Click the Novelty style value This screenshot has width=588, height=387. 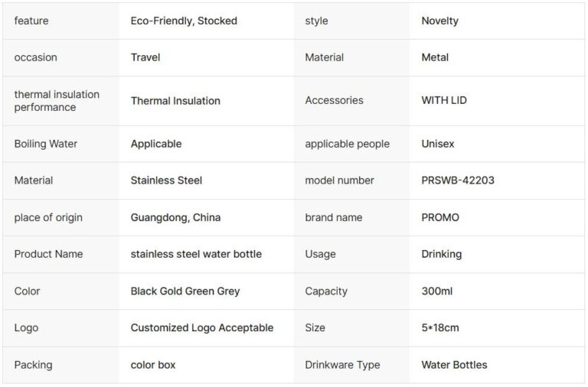click(439, 21)
